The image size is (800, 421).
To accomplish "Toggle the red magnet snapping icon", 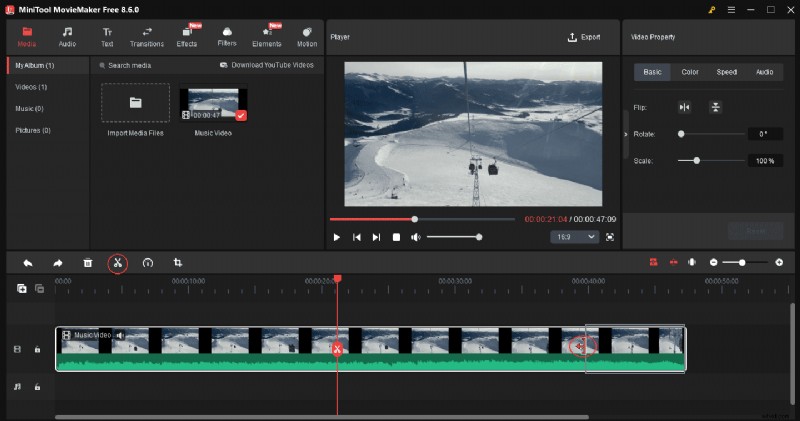I will point(653,262).
